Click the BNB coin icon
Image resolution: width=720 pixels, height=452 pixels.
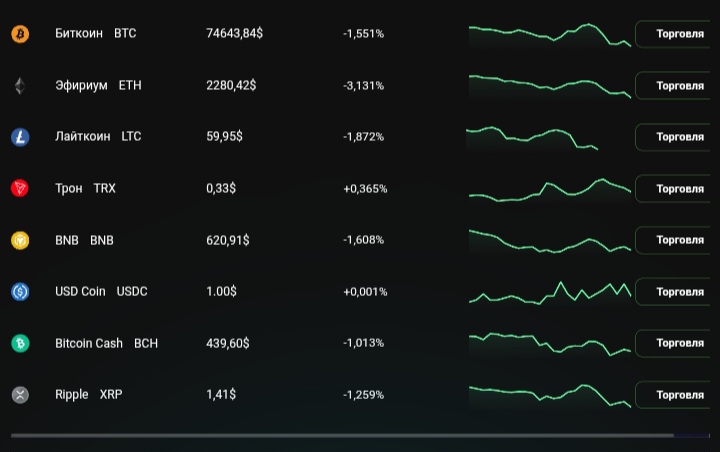pos(20,240)
